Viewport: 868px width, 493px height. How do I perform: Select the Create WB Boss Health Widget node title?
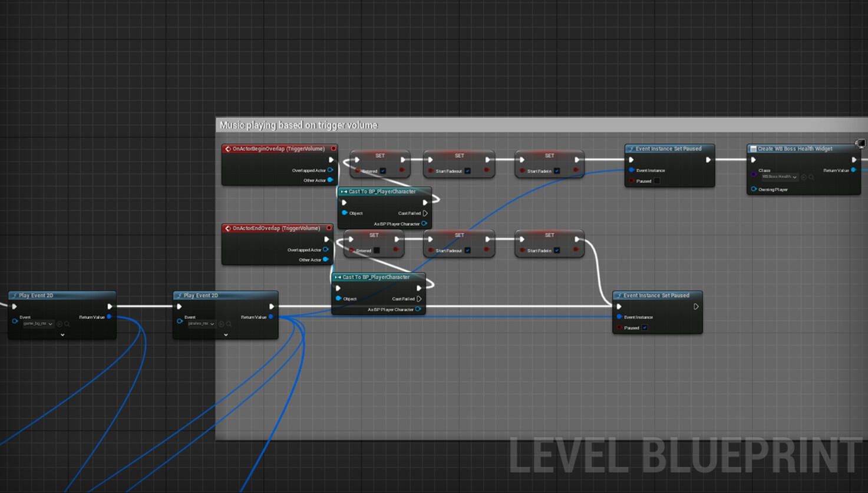pos(794,149)
